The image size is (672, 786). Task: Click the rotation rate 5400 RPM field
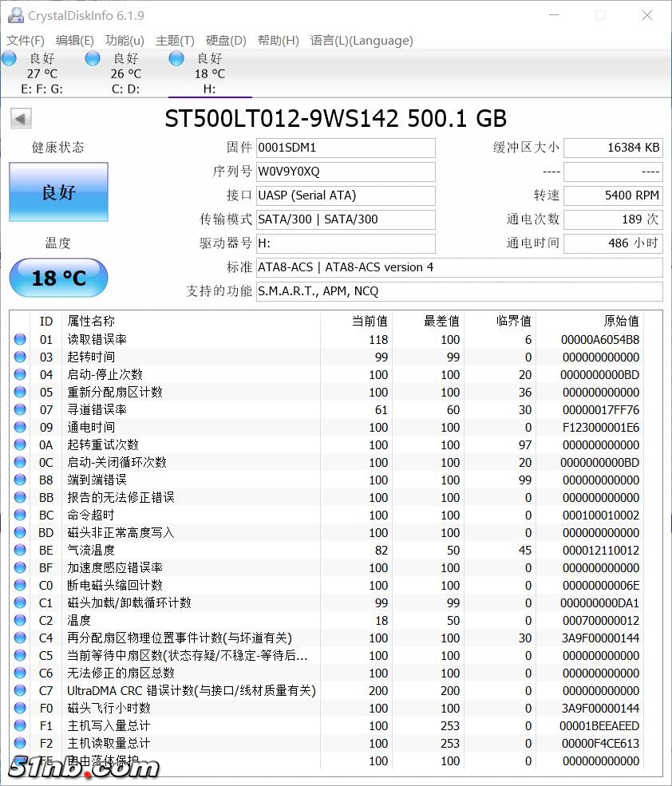pos(613,196)
